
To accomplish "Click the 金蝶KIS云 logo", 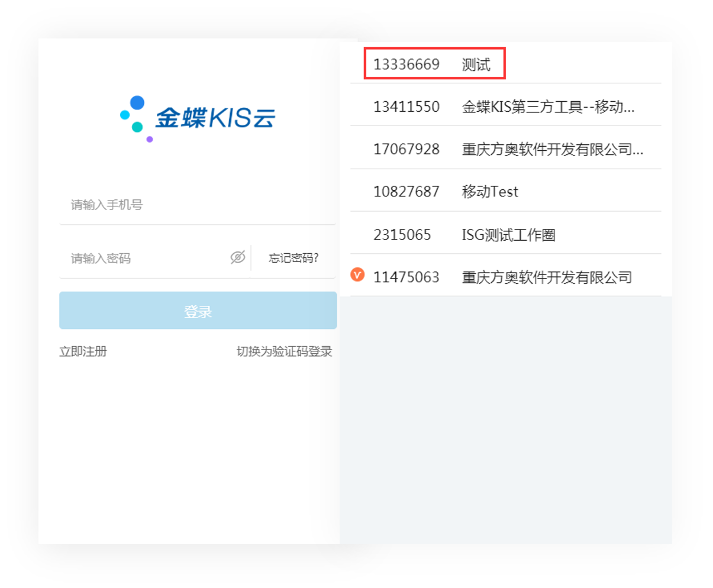I will pos(198,118).
